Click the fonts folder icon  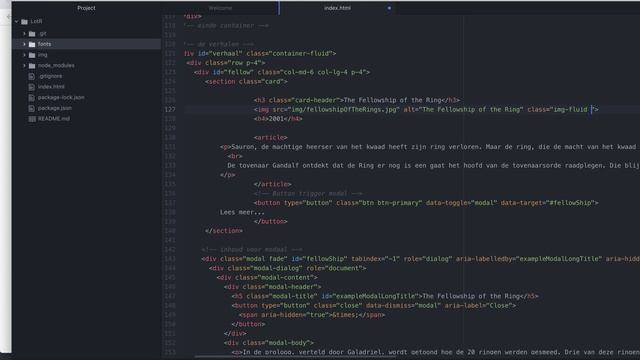(32, 44)
